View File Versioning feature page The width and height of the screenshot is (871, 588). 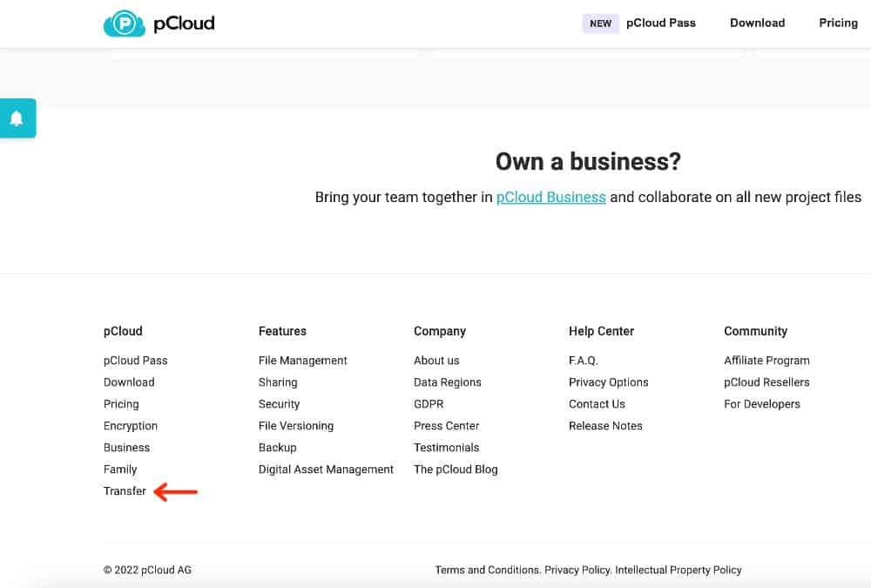[x=296, y=426]
